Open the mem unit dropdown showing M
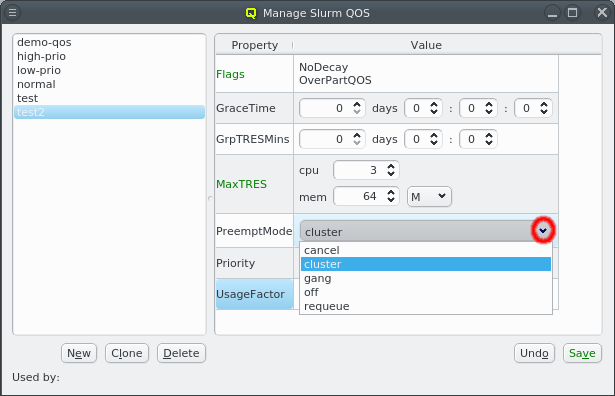Viewport: 615px width, 396px height. (x=429, y=196)
